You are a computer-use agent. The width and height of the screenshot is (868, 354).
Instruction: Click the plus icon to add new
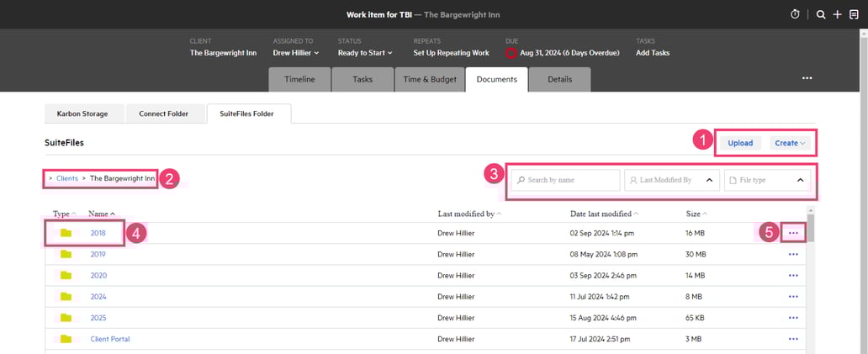837,14
